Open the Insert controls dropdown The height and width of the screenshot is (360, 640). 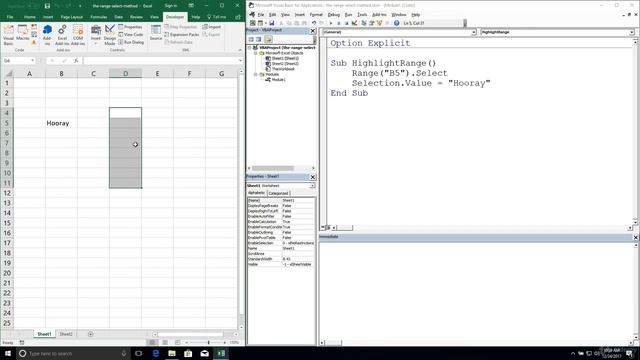click(x=96, y=35)
